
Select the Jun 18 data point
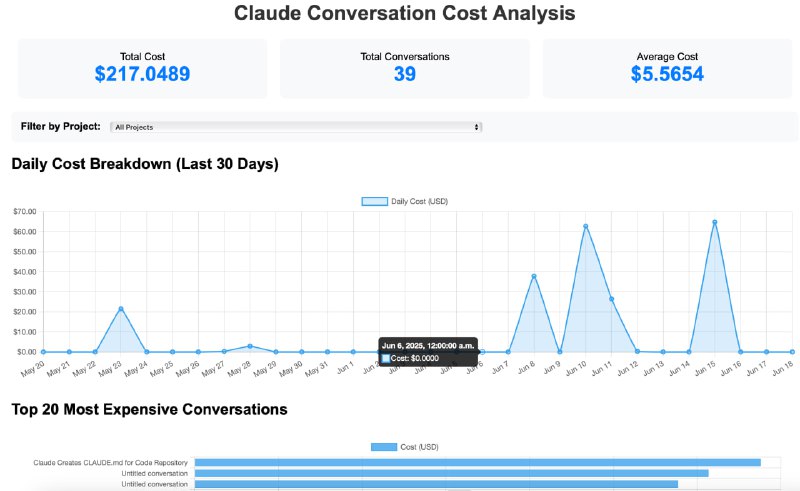pyautogui.click(x=792, y=352)
